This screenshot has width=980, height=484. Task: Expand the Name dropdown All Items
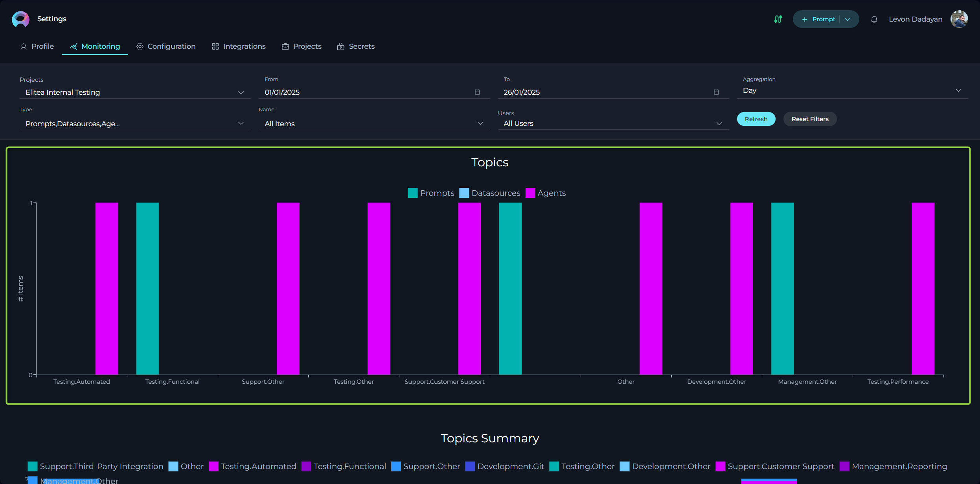click(374, 123)
